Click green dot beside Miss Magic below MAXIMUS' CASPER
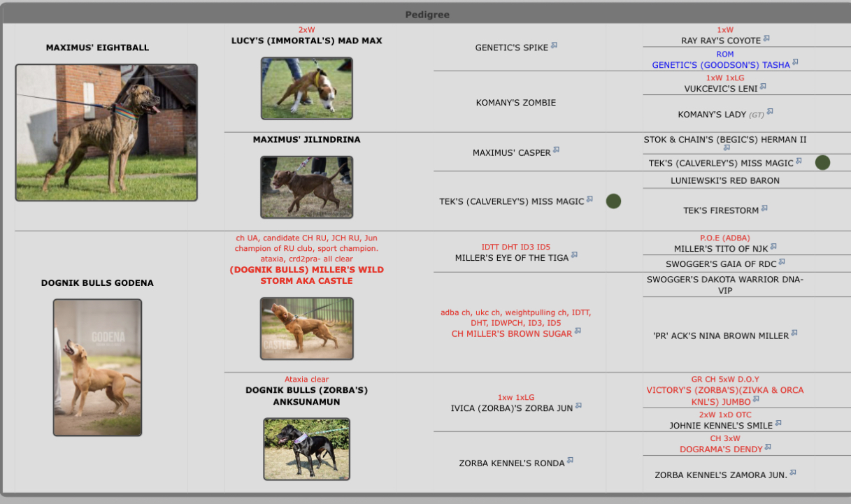Image resolution: width=851 pixels, height=504 pixels. point(613,201)
